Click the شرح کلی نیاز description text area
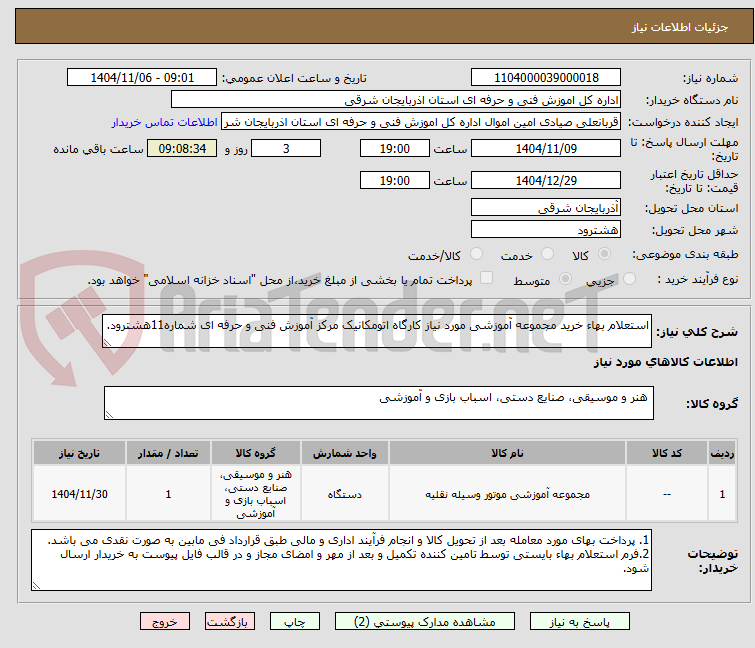Screen dimensions: 755x648 click(x=377, y=330)
